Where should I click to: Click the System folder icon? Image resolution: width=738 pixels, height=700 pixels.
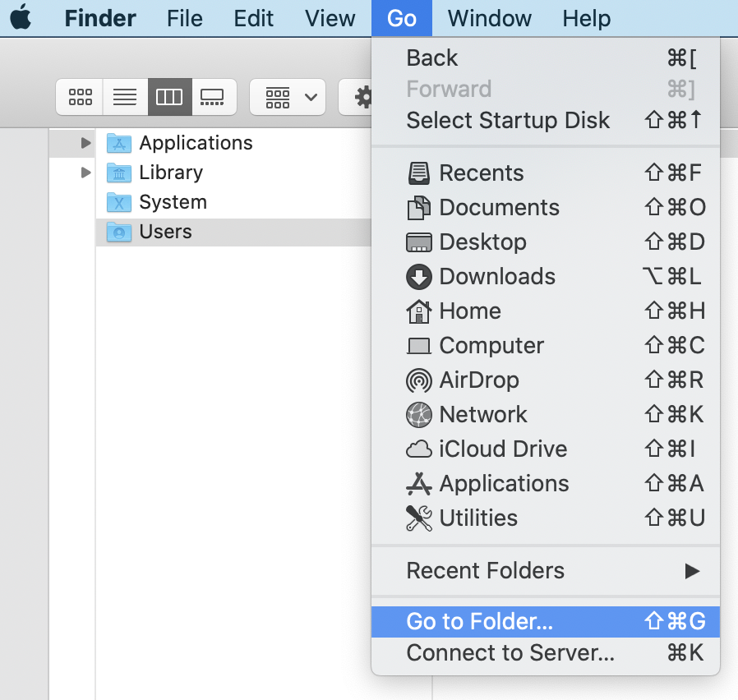119,202
